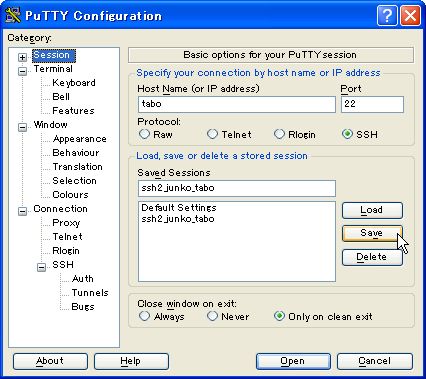Viewport: 426px width, 379px height.
Task: Open the Keyboard settings category
Action: [74, 83]
